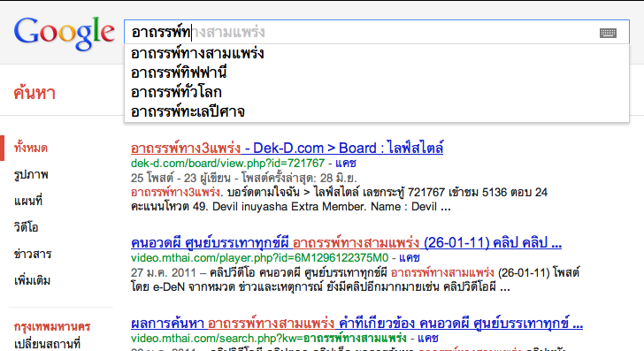Viewport: 644px width, 351px height.
Task: Click the ค้นหา heading
Action: click(x=34, y=93)
